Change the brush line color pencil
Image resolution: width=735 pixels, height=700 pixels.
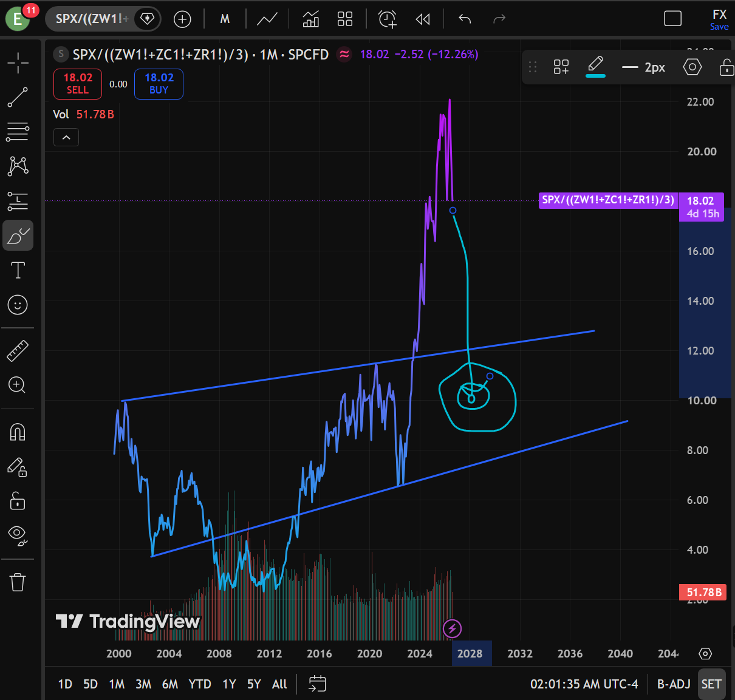click(x=596, y=66)
